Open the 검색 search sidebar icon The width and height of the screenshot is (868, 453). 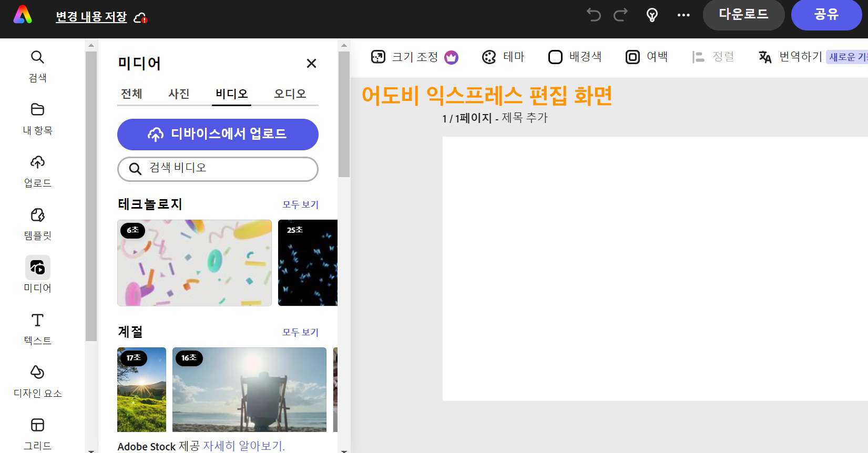(37, 66)
